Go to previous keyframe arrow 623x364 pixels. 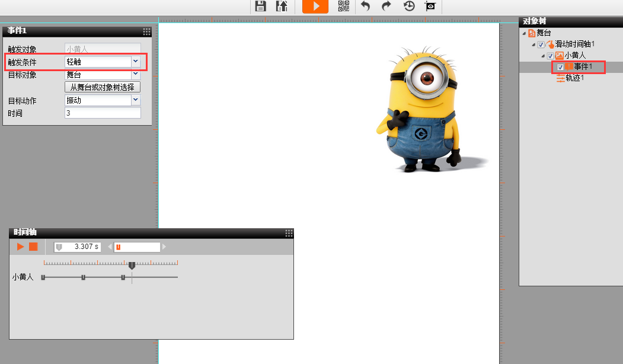point(110,247)
